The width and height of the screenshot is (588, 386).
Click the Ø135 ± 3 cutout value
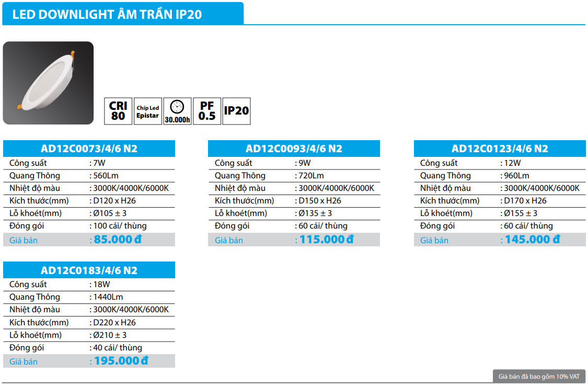(x=315, y=213)
